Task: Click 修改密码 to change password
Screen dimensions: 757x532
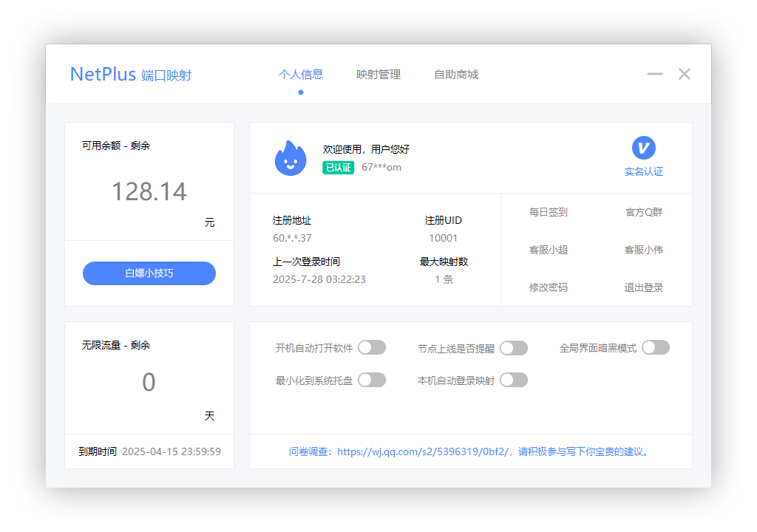Action: [x=547, y=287]
